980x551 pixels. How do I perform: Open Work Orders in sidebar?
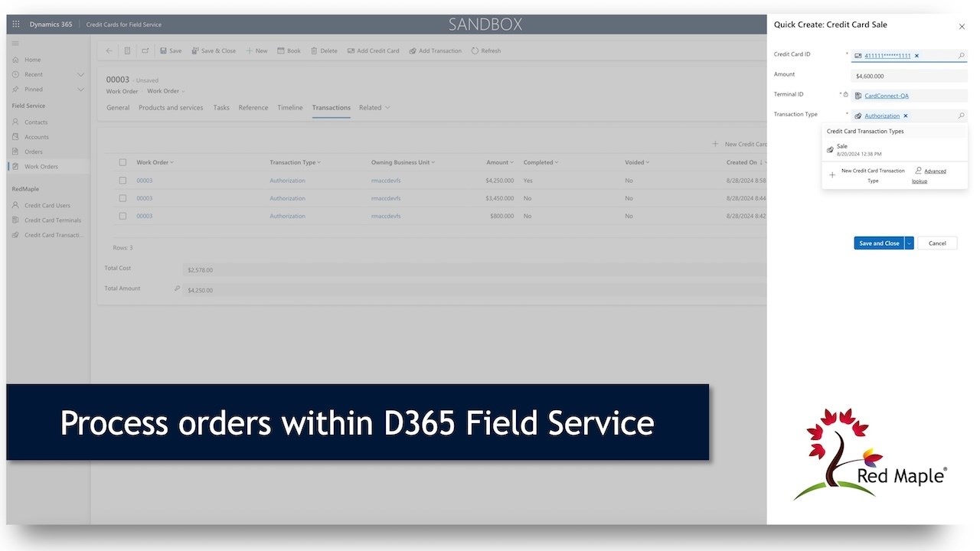[x=41, y=166]
